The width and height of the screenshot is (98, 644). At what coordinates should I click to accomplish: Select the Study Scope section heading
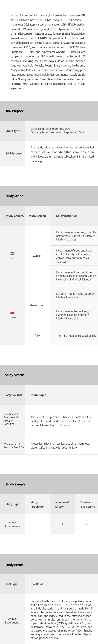pyautogui.click(x=14, y=196)
